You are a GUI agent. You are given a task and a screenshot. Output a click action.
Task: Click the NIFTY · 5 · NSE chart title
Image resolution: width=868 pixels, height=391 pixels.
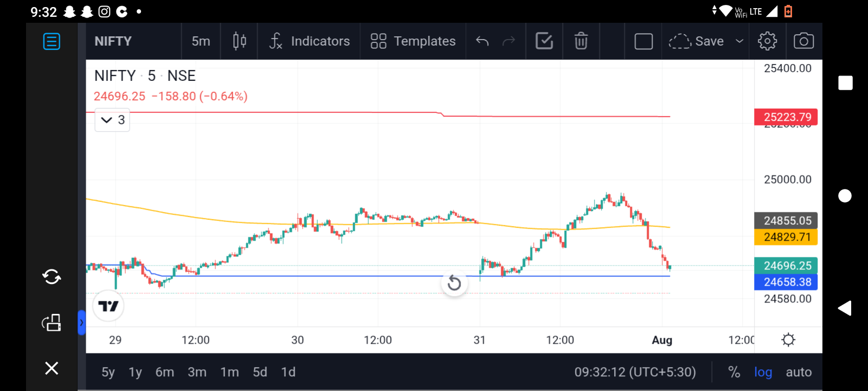(145, 75)
